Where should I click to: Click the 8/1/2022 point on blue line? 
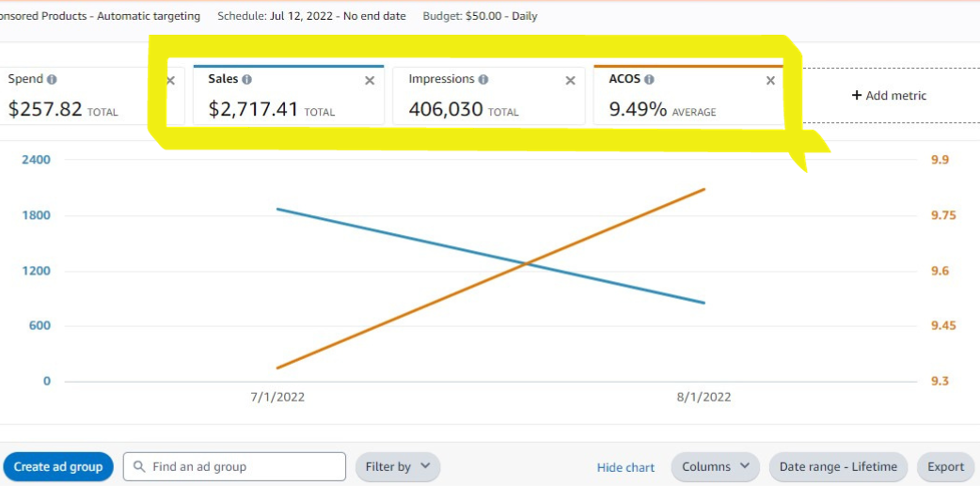[704, 303]
